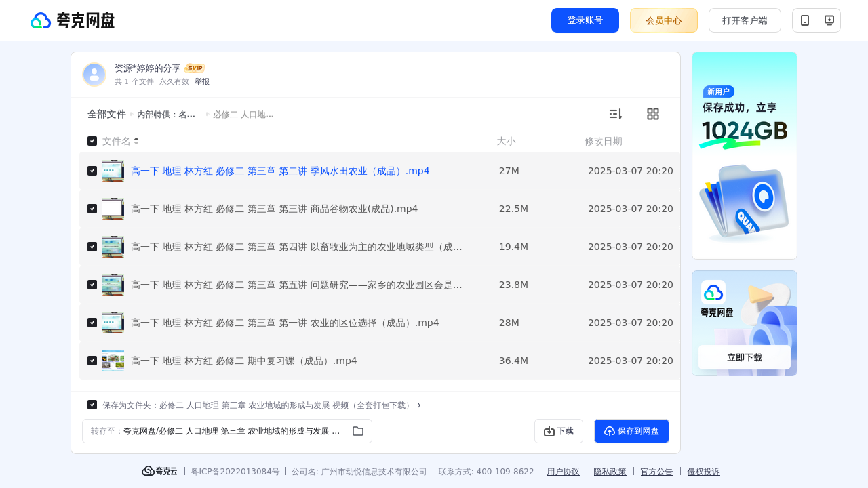Click the 举报 report link
The image size is (868, 488).
pyautogui.click(x=202, y=81)
